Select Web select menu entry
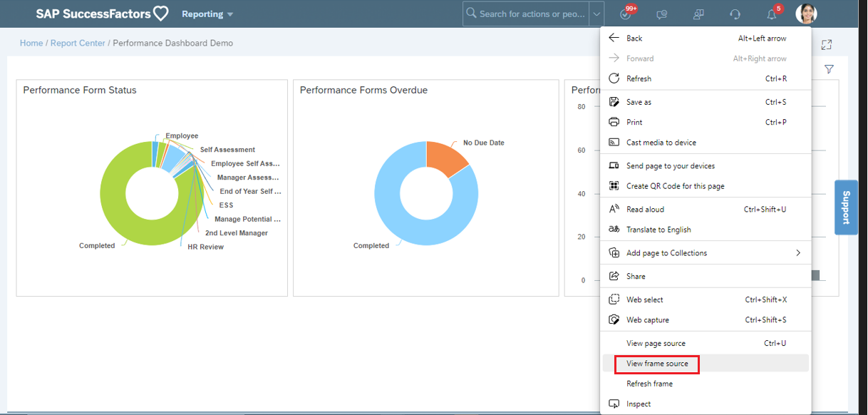868x415 pixels. click(706, 299)
